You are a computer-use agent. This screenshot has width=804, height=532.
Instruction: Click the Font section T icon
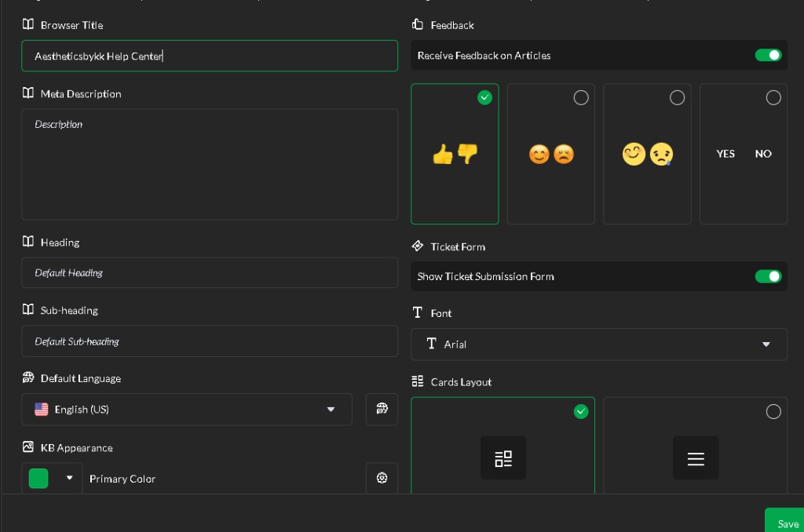pyautogui.click(x=418, y=312)
